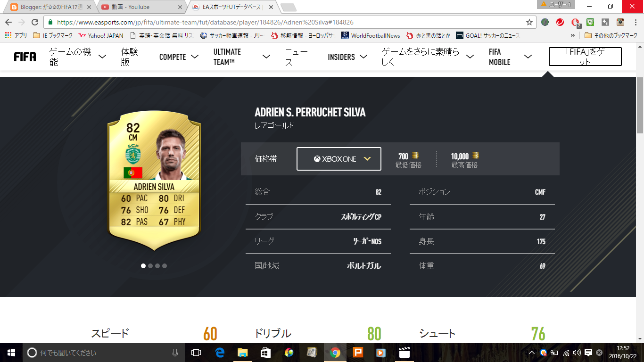Select the third card carousel dot
The height and width of the screenshot is (362, 644).
point(157,266)
